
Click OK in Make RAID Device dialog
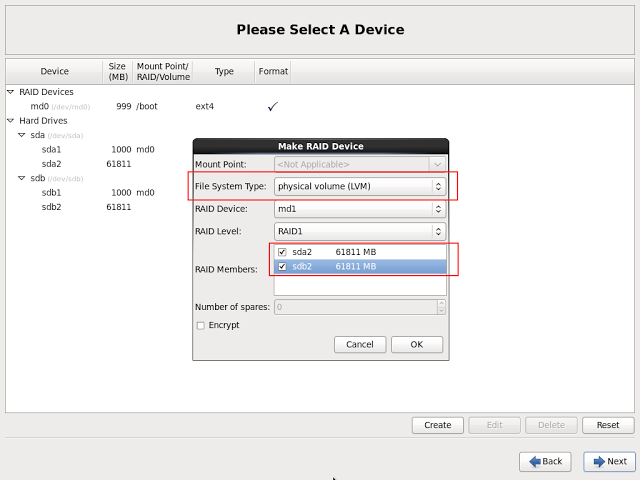(x=416, y=344)
